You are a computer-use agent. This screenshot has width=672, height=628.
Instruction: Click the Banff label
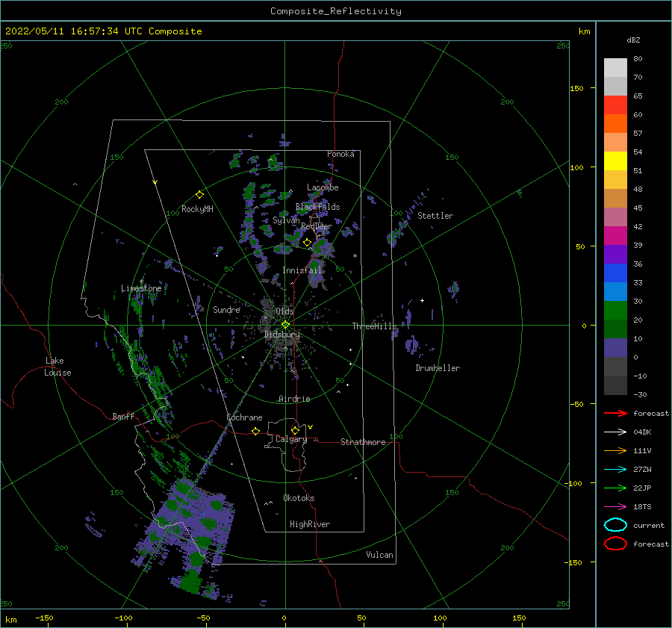tap(123, 416)
